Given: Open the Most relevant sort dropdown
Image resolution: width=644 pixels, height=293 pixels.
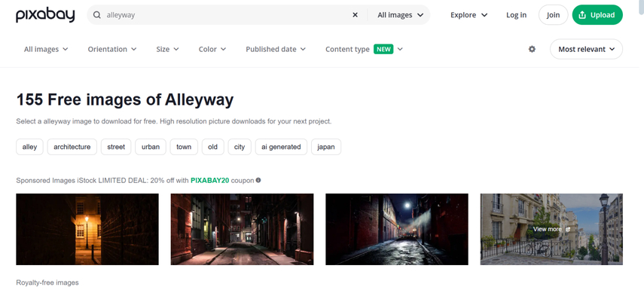Looking at the screenshot, I should point(586,49).
